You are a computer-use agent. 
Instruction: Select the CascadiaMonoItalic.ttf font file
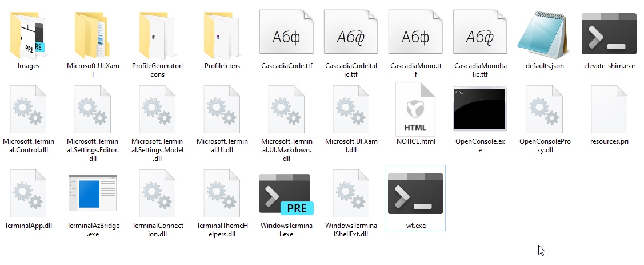tap(480, 32)
